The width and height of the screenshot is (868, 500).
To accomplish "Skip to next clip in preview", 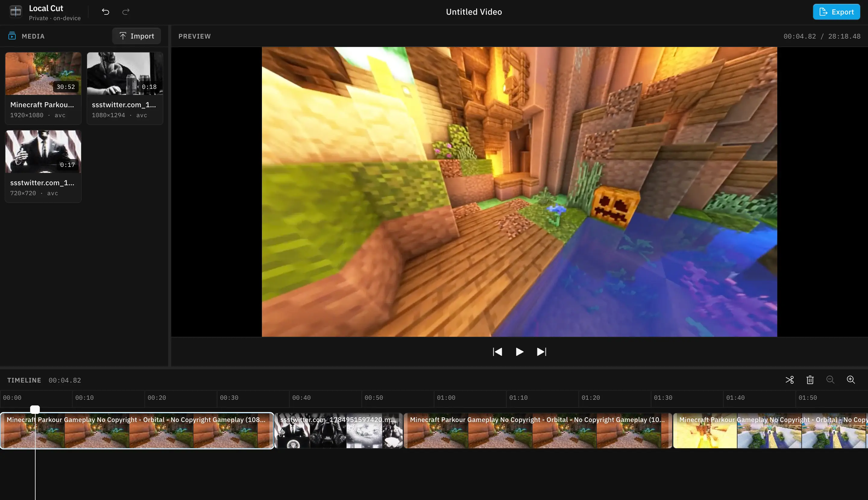I will click(x=542, y=352).
